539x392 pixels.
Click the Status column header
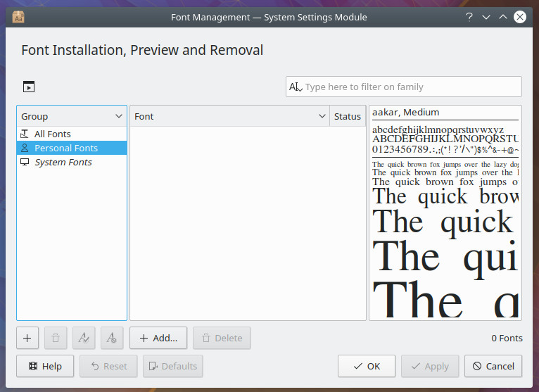(347, 116)
